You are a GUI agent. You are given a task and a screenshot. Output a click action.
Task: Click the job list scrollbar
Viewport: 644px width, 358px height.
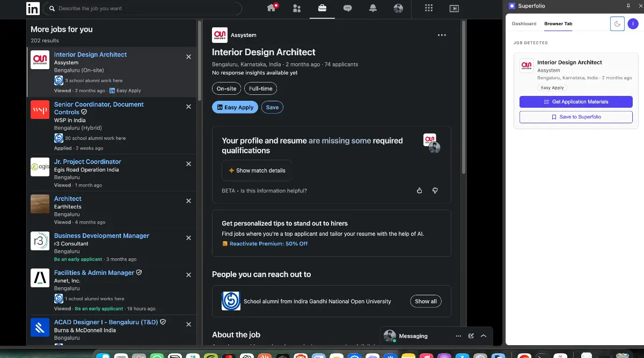point(200,60)
